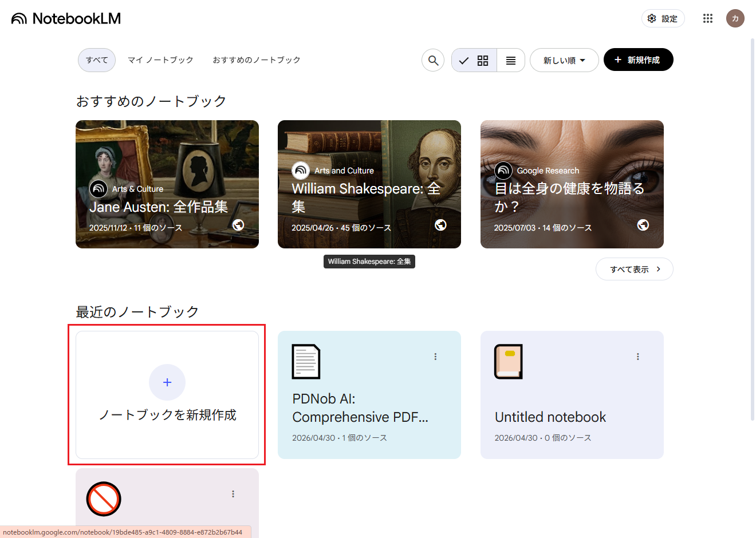Click the search magnifier icon
The height and width of the screenshot is (538, 756).
pos(433,60)
